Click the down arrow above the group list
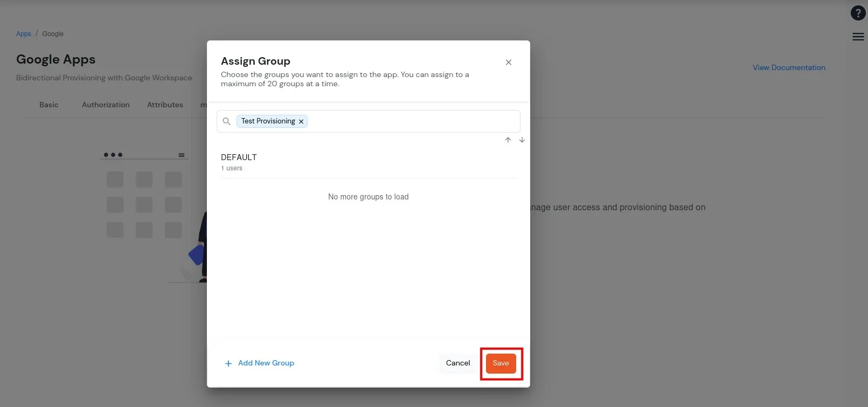868x407 pixels. (x=522, y=140)
